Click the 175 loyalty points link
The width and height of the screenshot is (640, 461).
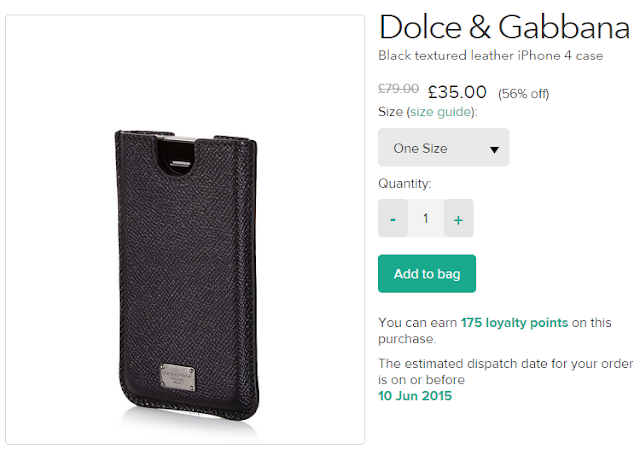pos(514,323)
